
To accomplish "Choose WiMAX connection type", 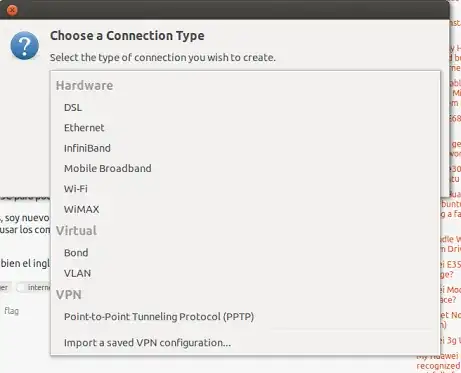I will tap(245, 209).
